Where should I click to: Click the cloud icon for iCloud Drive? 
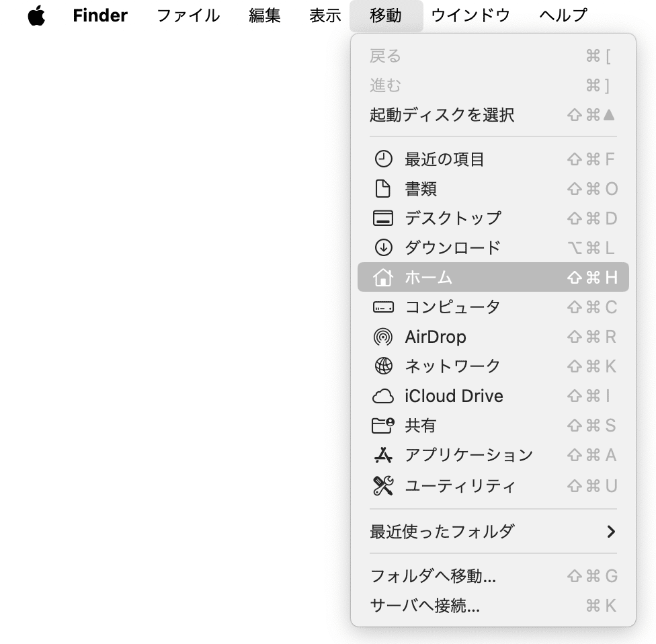point(383,396)
